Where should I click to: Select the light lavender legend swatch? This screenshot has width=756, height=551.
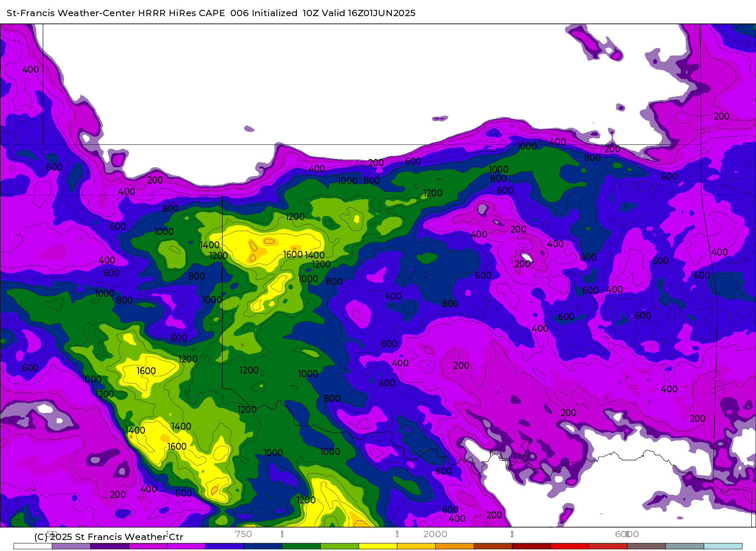[71, 546]
